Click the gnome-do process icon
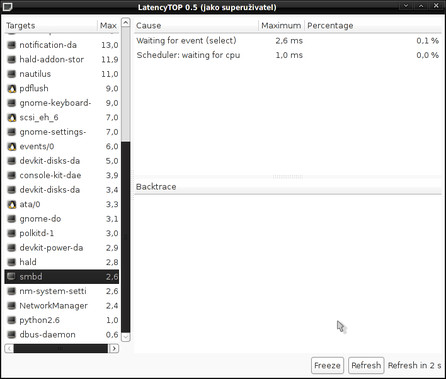This screenshot has width=446, height=379. coord(12,219)
